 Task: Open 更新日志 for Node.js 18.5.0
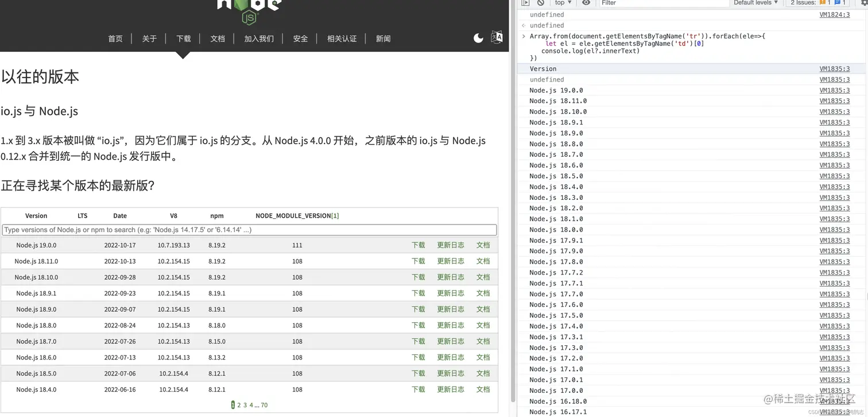(x=451, y=374)
